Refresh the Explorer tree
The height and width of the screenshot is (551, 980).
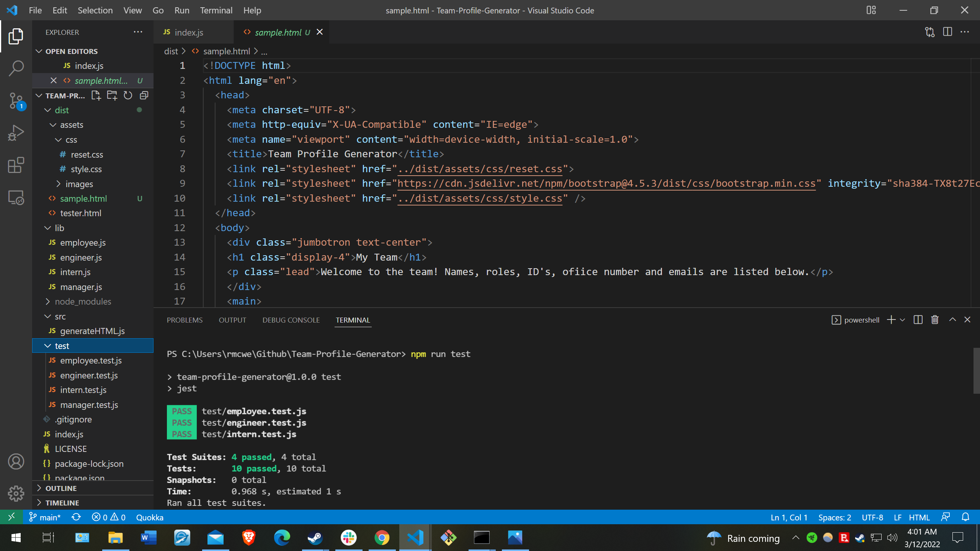(127, 95)
